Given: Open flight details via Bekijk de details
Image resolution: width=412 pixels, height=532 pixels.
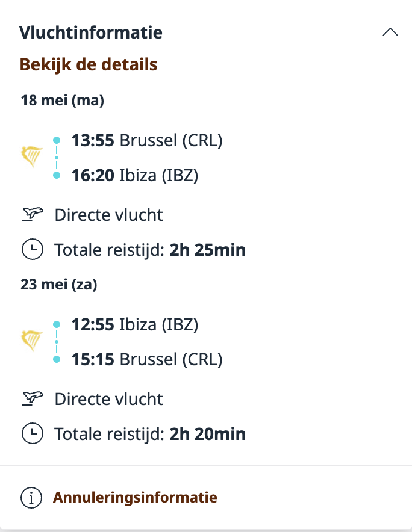Looking at the screenshot, I should [x=88, y=64].
